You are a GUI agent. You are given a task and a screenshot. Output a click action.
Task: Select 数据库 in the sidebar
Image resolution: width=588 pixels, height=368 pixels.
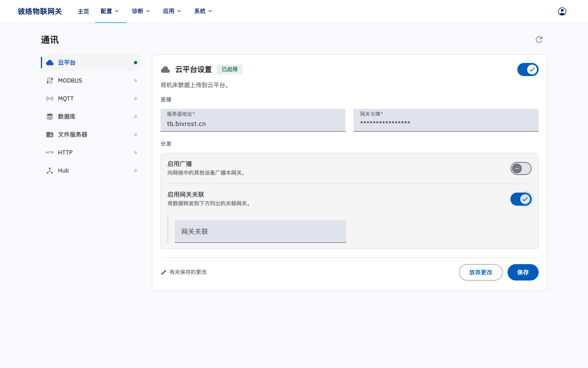[91, 117]
